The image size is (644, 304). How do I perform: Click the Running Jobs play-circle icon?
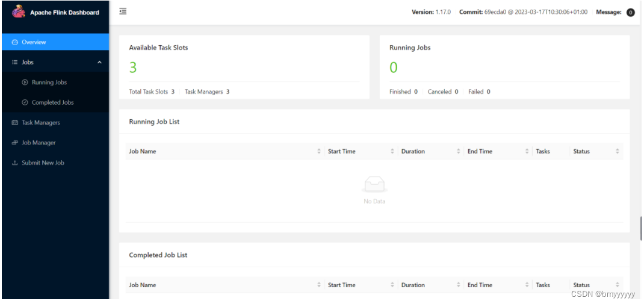pos(25,82)
